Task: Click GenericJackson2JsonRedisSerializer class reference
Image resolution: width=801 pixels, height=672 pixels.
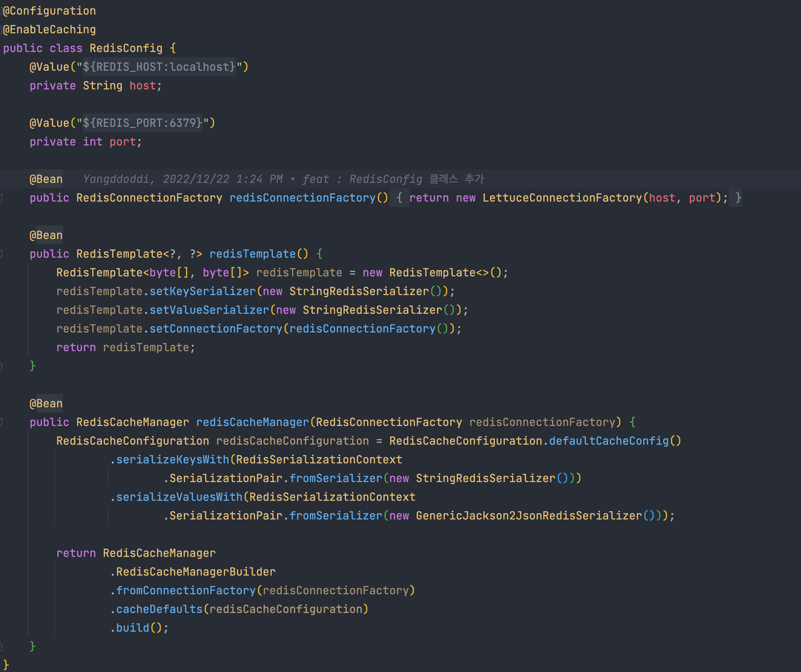Action: click(529, 516)
